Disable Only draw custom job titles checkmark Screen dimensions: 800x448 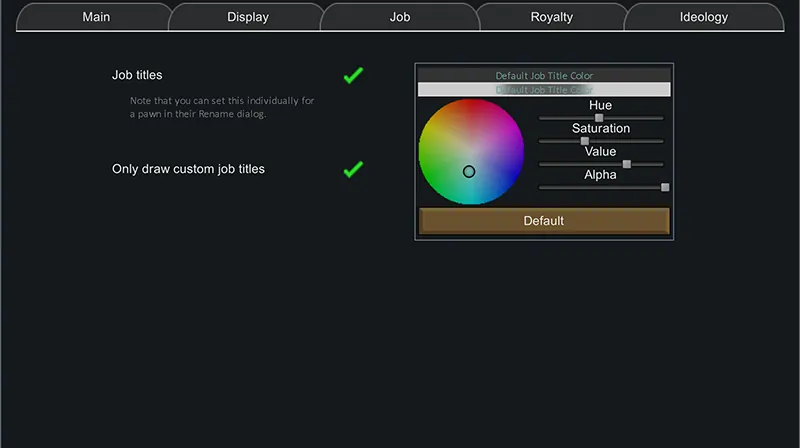pyautogui.click(x=353, y=170)
